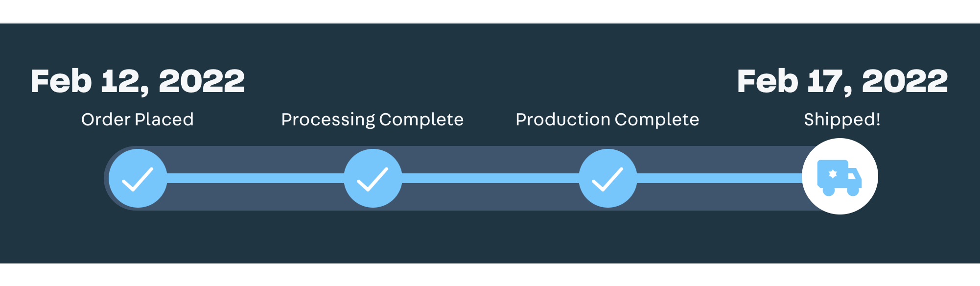Click the Production Complete checkmark circle
This screenshot has height=286, width=980.
coord(607,178)
